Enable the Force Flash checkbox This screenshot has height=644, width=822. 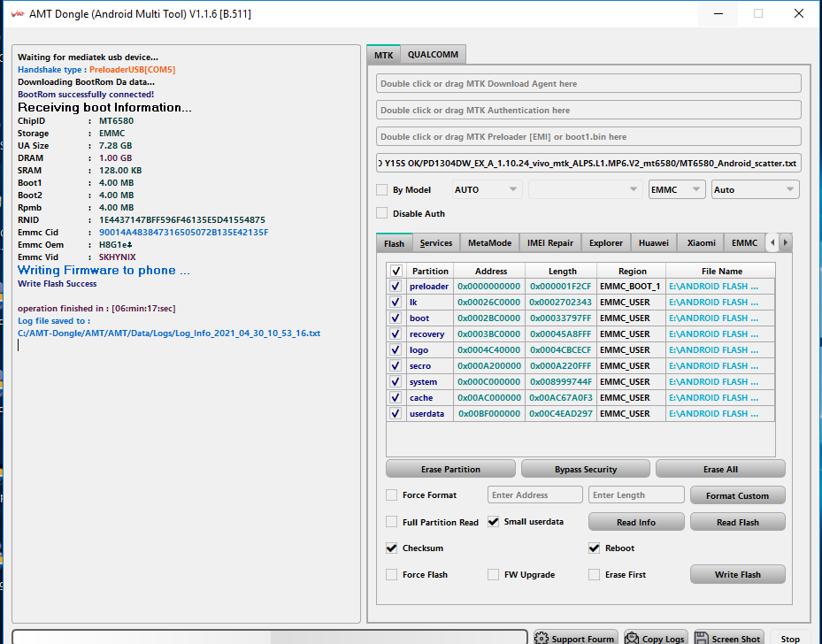tap(392, 575)
